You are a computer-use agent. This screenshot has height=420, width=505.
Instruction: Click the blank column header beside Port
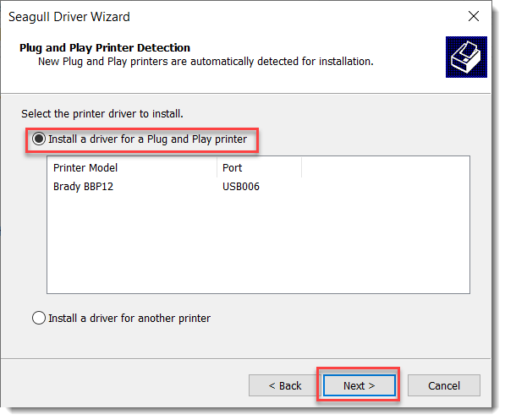coord(385,167)
